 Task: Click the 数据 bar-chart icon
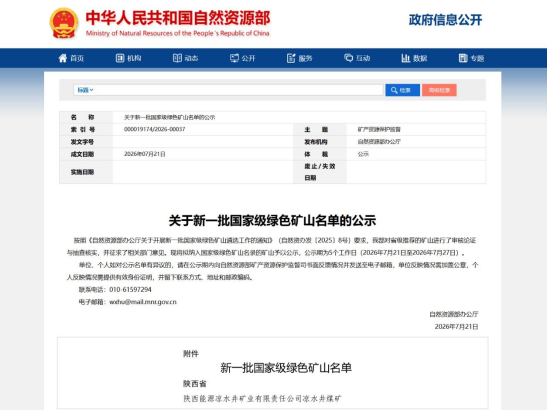[x=405, y=58]
